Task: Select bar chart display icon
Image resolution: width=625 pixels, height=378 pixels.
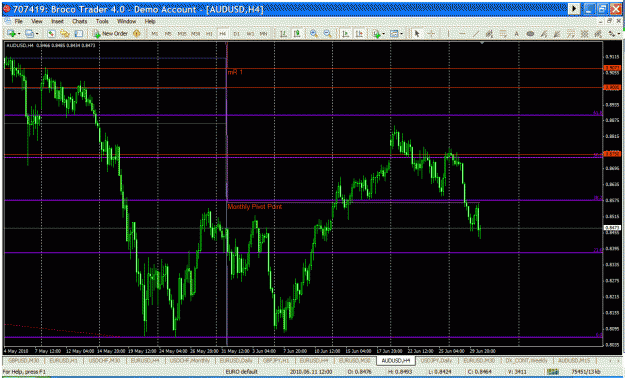Action: (283, 34)
